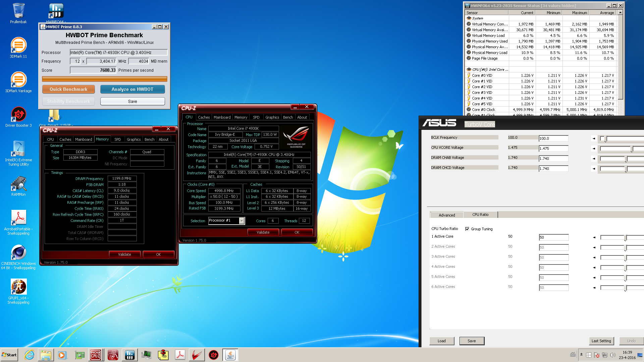Adjust the DRAM CHCD Voltage slider
The height and width of the screenshot is (362, 644).
pyautogui.click(x=626, y=169)
